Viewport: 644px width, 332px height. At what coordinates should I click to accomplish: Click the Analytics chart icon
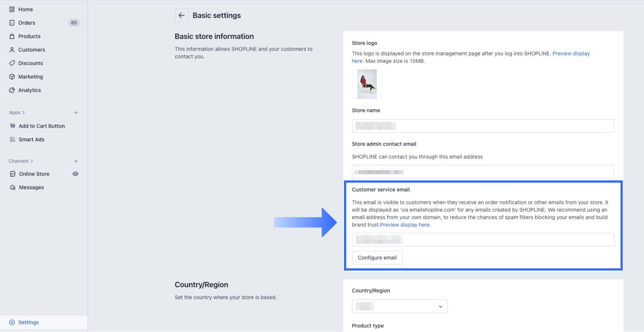(x=12, y=90)
